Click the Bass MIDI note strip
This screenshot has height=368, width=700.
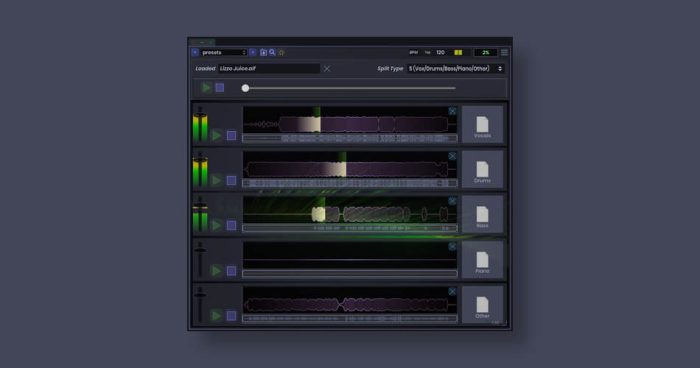(350, 228)
